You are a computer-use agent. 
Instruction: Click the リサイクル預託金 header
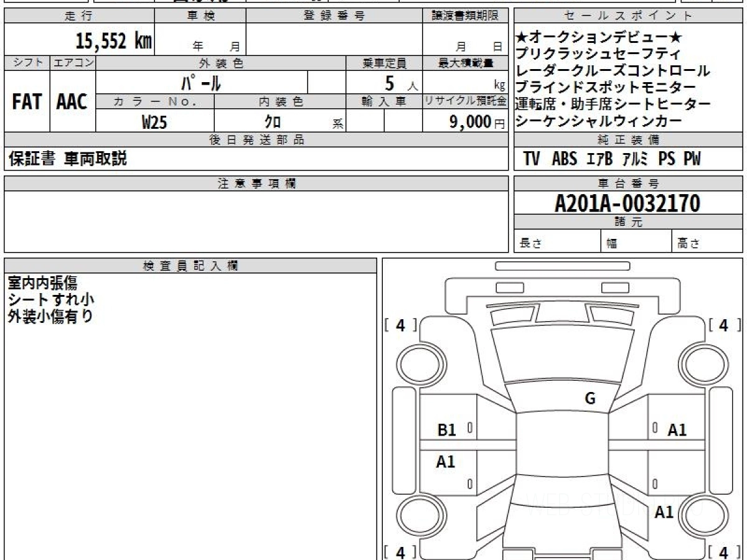[x=466, y=101]
